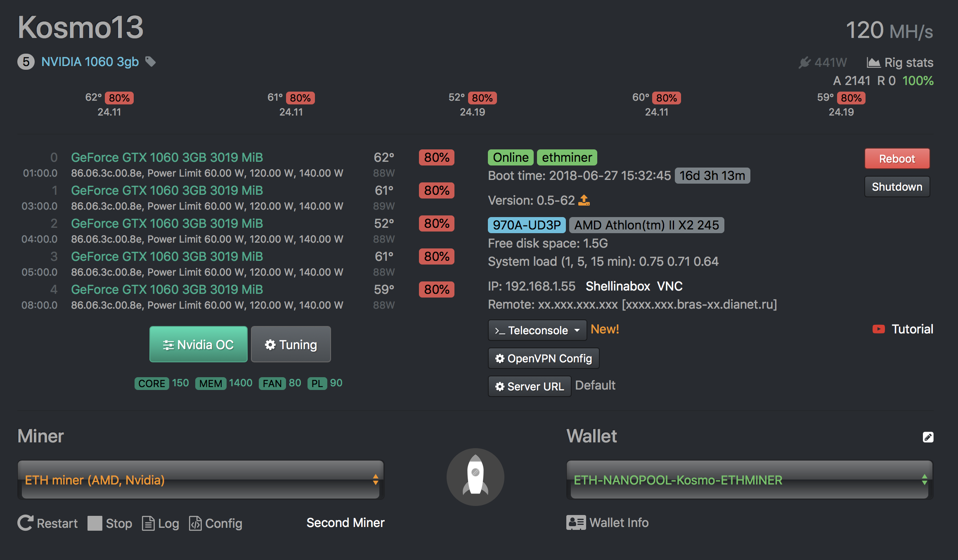Open the miner Config code-file icon

tap(195, 523)
